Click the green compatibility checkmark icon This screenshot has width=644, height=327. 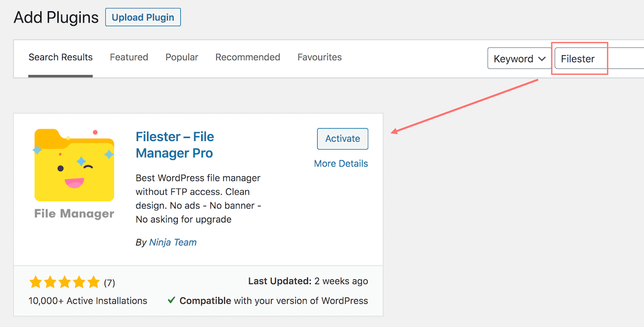[x=171, y=300]
